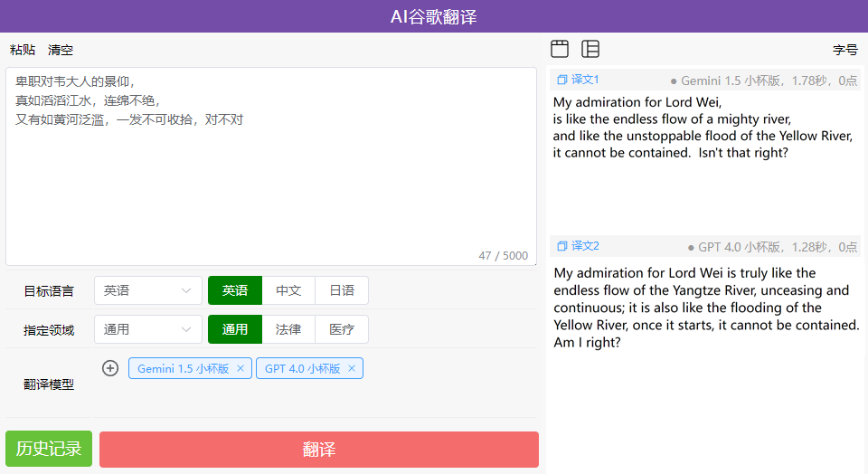Open the 指定领域 dropdown
Viewport: 868px width, 474px height.
(x=148, y=329)
